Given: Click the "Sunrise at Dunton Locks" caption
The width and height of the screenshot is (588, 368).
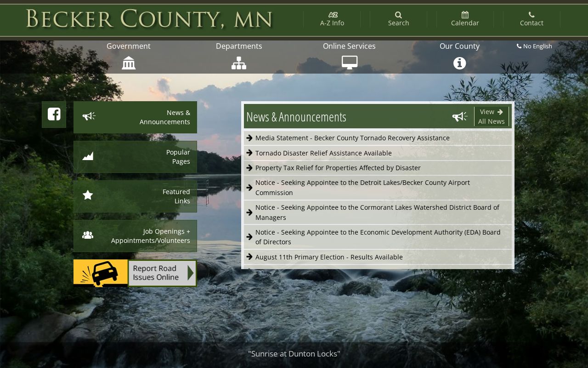Looking at the screenshot, I should (x=294, y=354).
